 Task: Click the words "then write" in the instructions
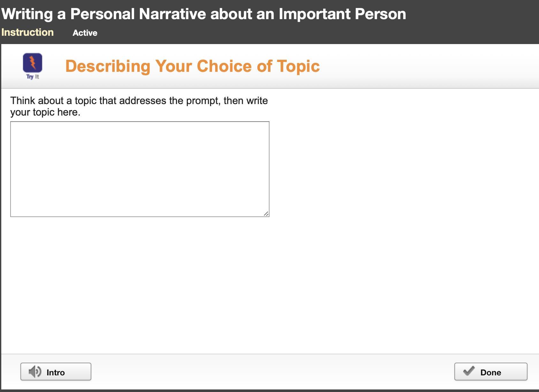pyautogui.click(x=246, y=101)
